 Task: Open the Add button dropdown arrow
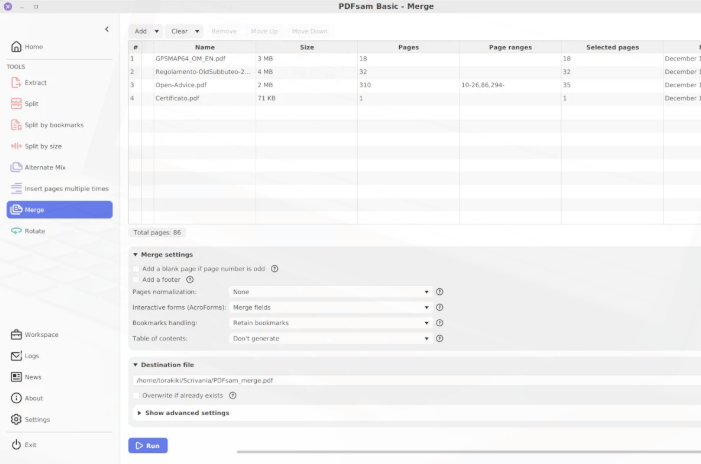click(x=156, y=31)
